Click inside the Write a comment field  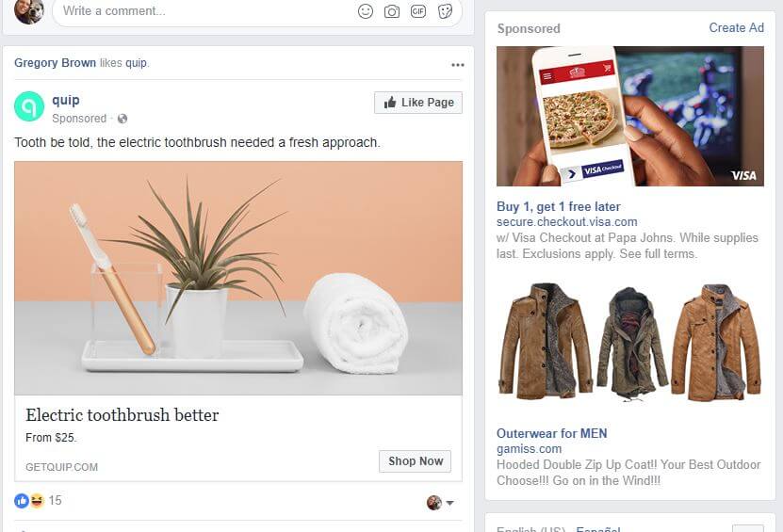tap(204, 11)
